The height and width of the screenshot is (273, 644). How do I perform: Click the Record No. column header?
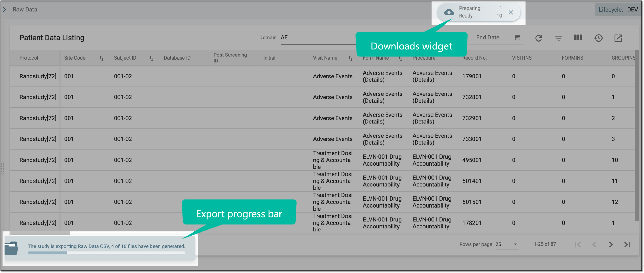(474, 58)
